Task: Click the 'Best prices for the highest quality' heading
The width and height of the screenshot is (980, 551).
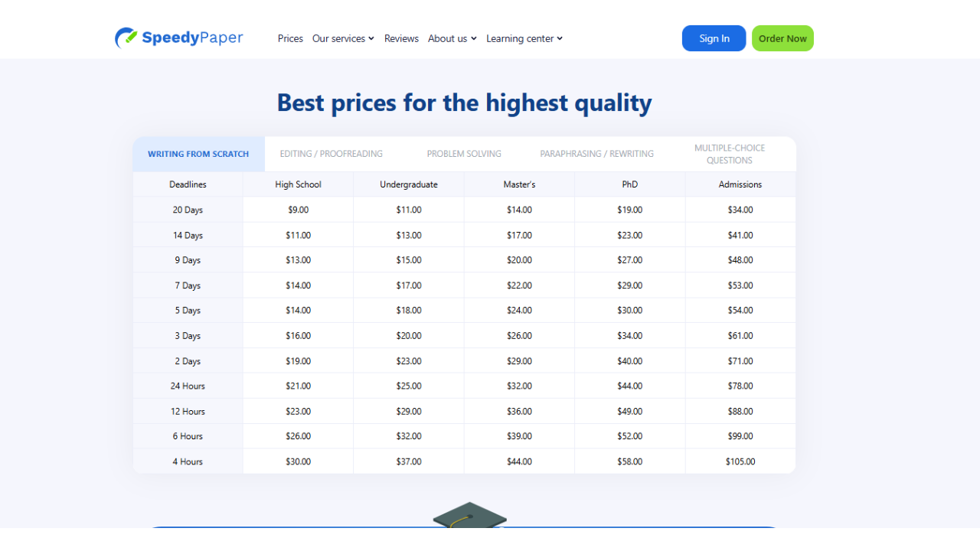Action: (x=465, y=103)
